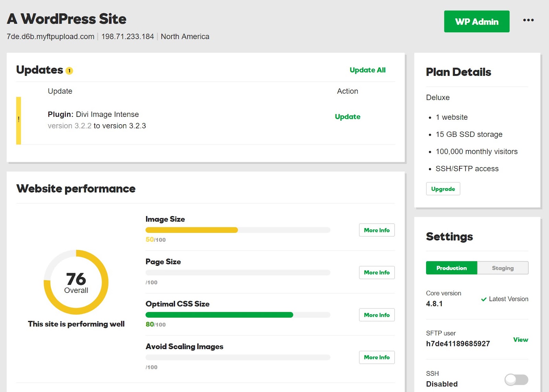Switch to the Production environment tab
This screenshot has width=549, height=392.
pyautogui.click(x=452, y=268)
